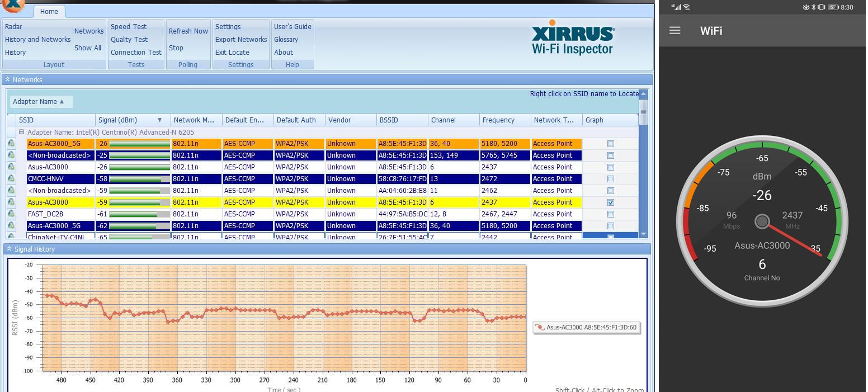Screen dimensions: 868x392
Task: Click Exit Locate
Action: pyautogui.click(x=232, y=53)
